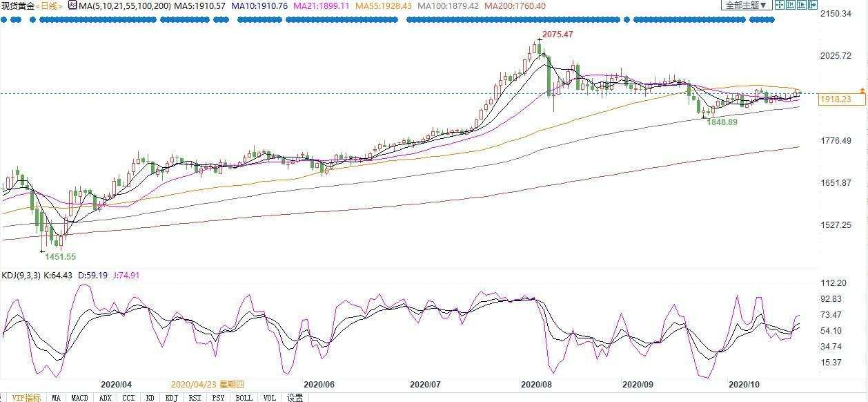Switch to the BOLL indicator tab
868x402 pixels.
[x=244, y=398]
